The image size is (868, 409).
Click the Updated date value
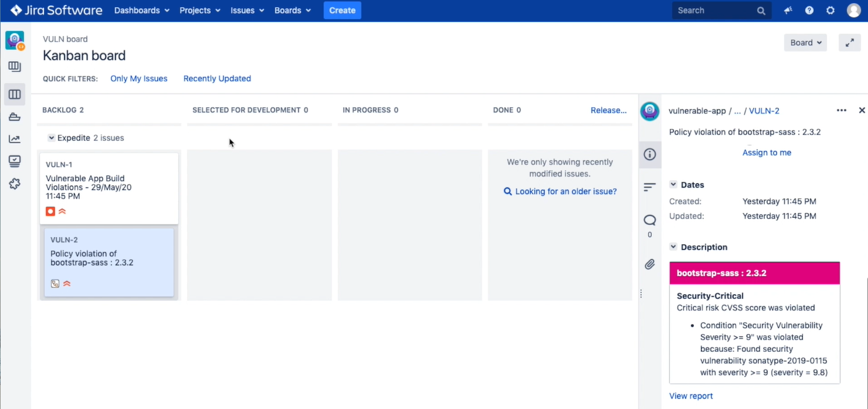click(779, 216)
